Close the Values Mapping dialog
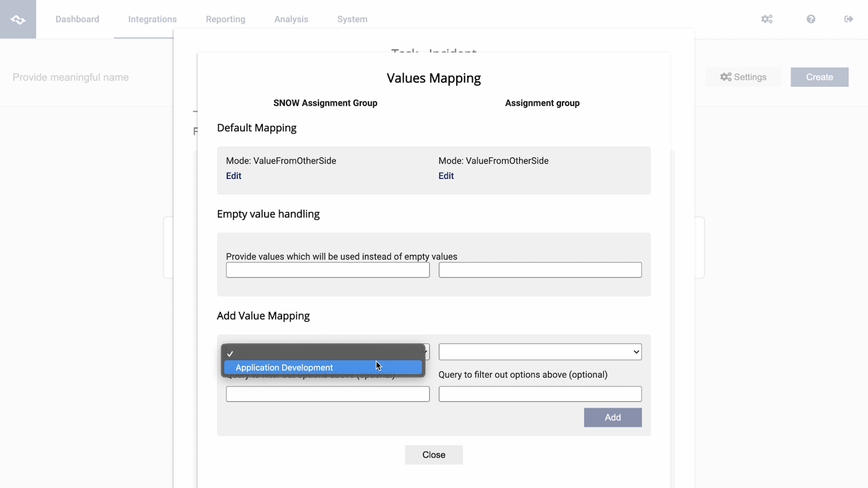The image size is (868, 488). point(433,454)
